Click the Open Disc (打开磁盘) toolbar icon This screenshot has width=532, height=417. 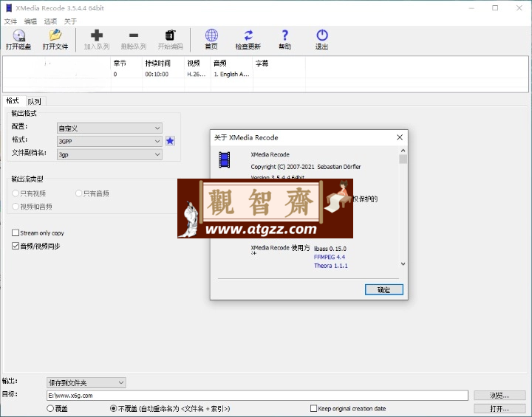[19, 35]
